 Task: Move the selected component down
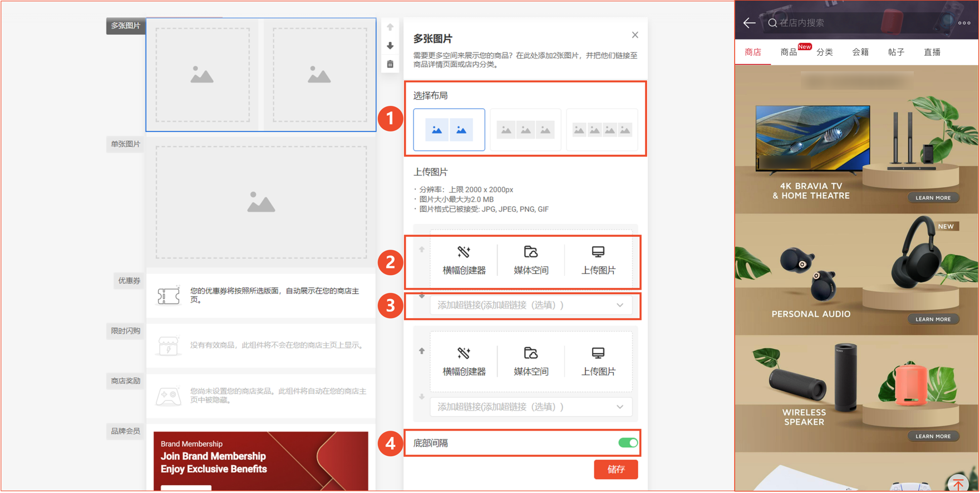point(390,46)
